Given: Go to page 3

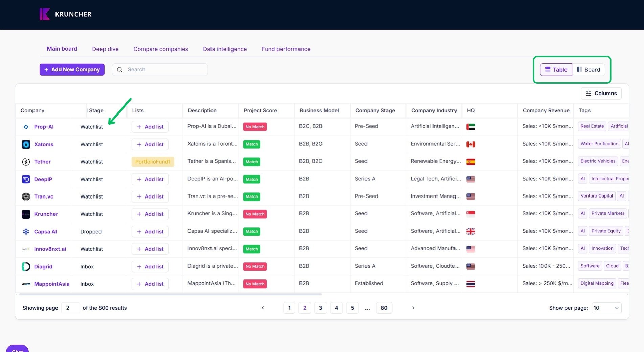Looking at the screenshot, I should (320, 308).
